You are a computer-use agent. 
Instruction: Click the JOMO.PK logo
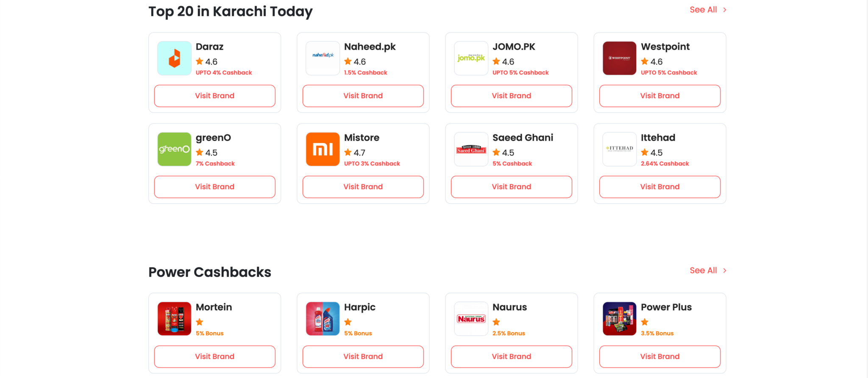471,58
